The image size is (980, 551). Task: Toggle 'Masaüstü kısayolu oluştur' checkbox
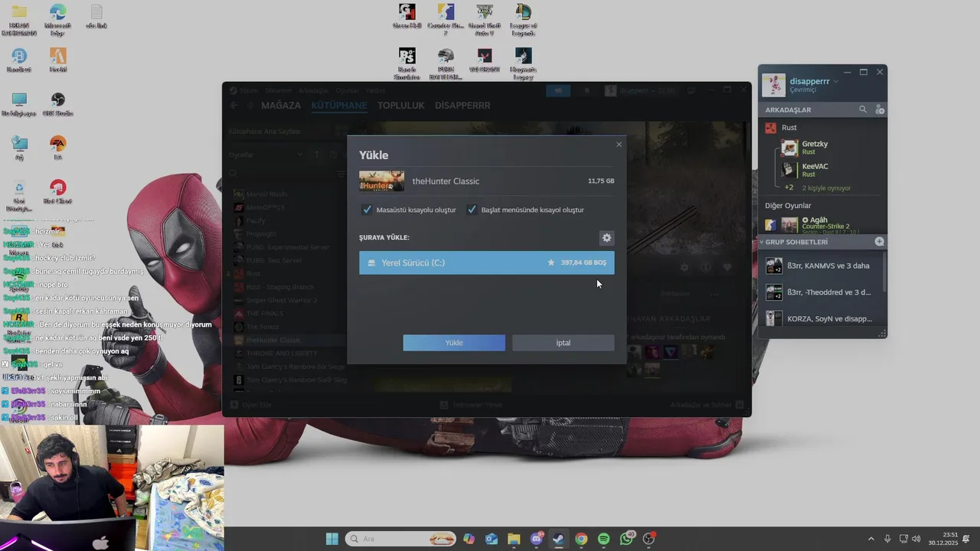point(367,210)
